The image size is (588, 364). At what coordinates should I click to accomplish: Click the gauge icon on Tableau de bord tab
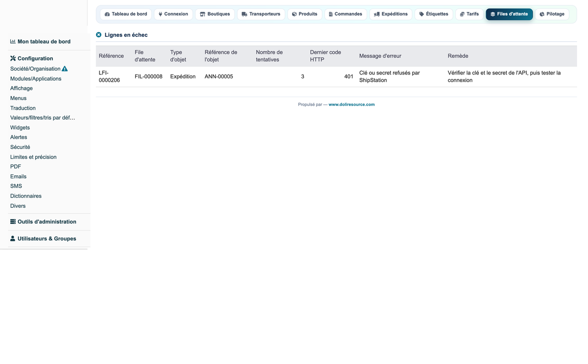point(107,14)
